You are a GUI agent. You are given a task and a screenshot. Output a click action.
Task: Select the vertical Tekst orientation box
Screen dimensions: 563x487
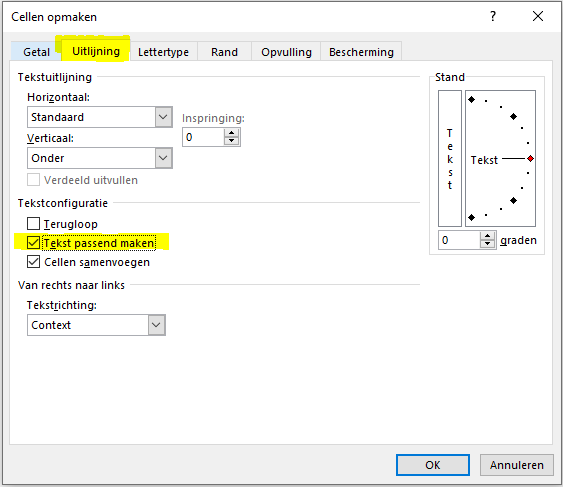(450, 158)
